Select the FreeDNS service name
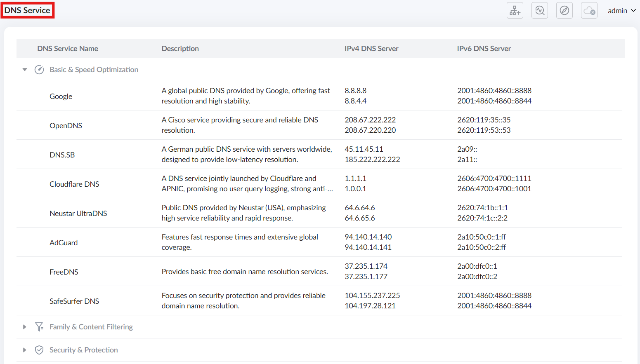This screenshot has width=640, height=364. point(64,272)
